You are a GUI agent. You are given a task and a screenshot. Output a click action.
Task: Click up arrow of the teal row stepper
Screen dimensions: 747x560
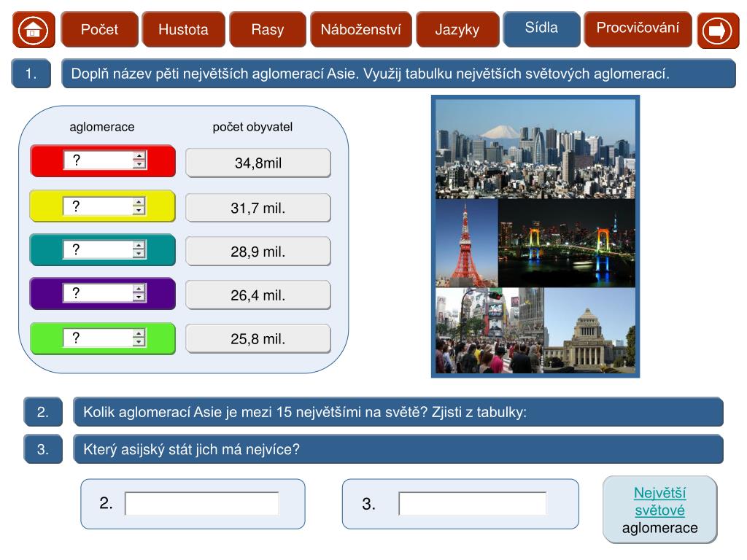pos(139,245)
